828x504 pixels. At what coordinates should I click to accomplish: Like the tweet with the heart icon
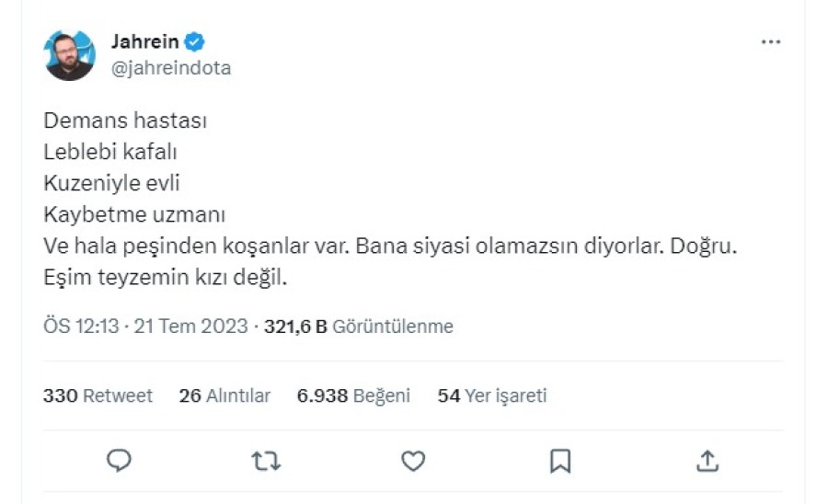click(414, 460)
